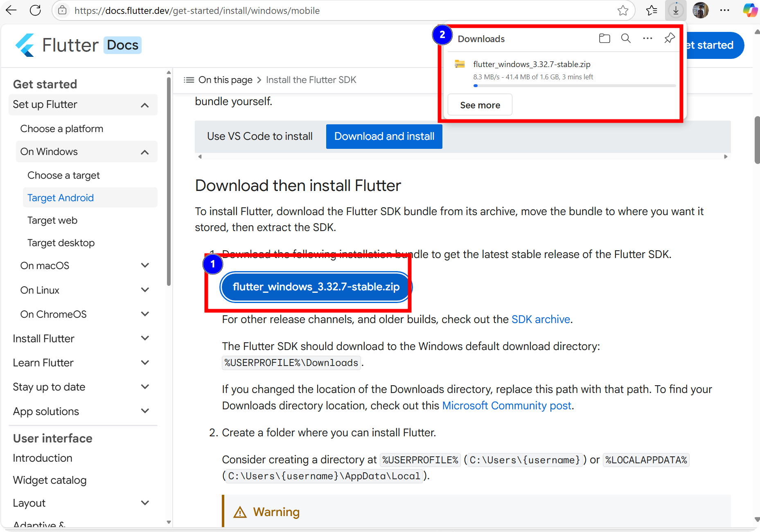The width and height of the screenshot is (760, 532).
Task: Open browser Settings and more menu
Action: pyautogui.click(x=725, y=11)
